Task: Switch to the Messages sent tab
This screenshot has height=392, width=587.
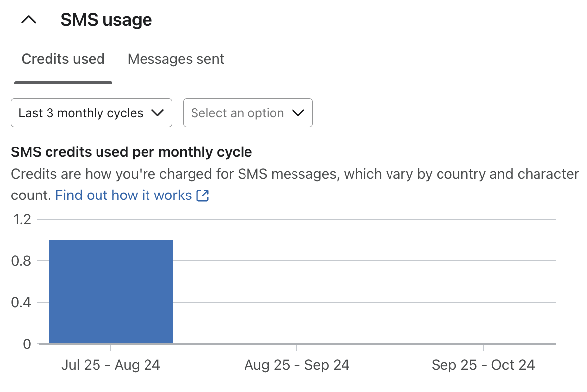Action: (x=176, y=59)
